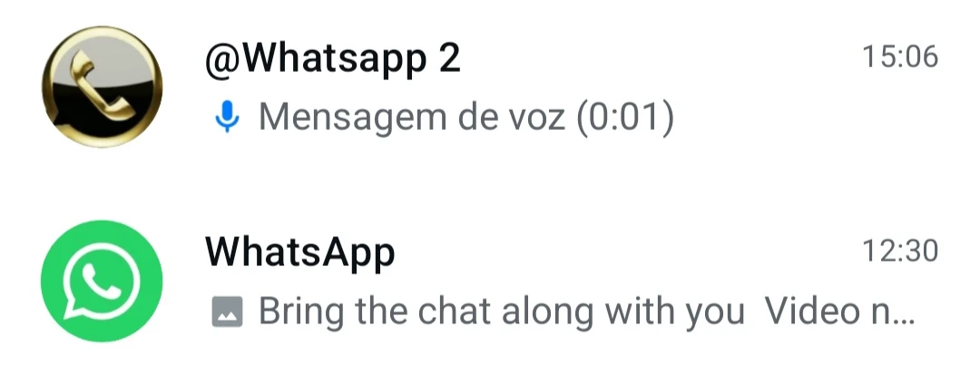980x385 pixels.
Task: Open the WhatsApp chat by its bold name
Action: pos(300,253)
